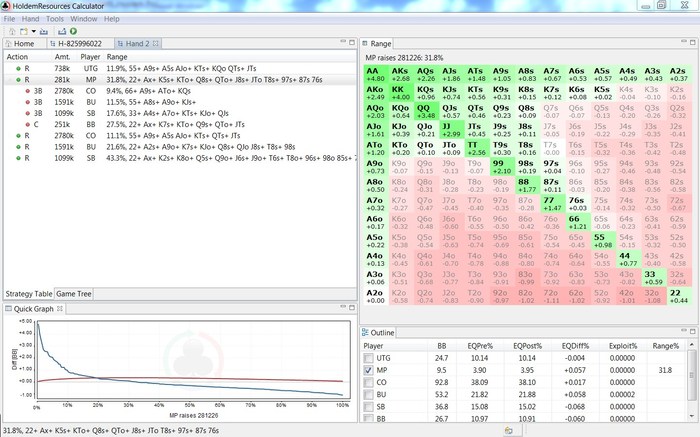Screen dimensions: 700x437
Task: Open the File menu
Action: [x=9, y=19]
